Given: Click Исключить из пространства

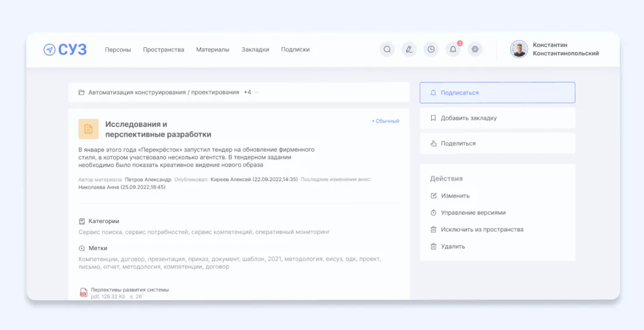Looking at the screenshot, I should coord(481,230).
